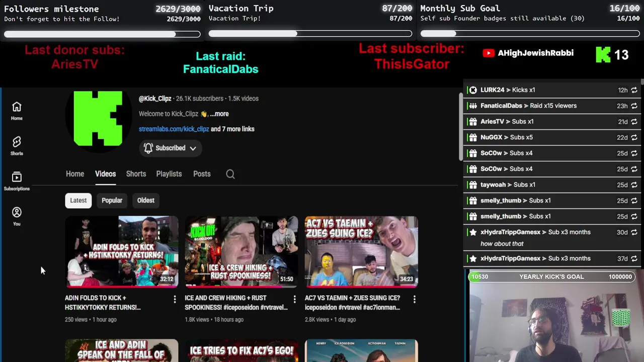The height and width of the screenshot is (362, 644).
Task: Open the streamlabs.com/kick_clipz link
Action: pyautogui.click(x=174, y=129)
